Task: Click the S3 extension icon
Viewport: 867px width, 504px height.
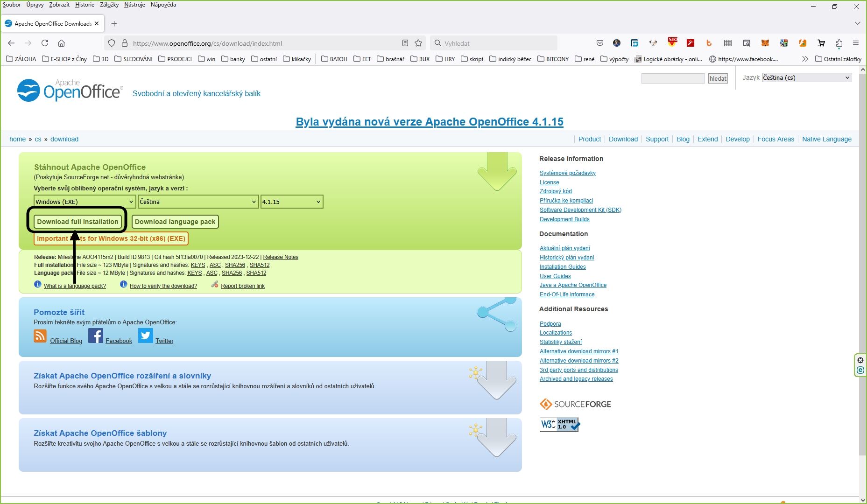Action: pos(784,43)
